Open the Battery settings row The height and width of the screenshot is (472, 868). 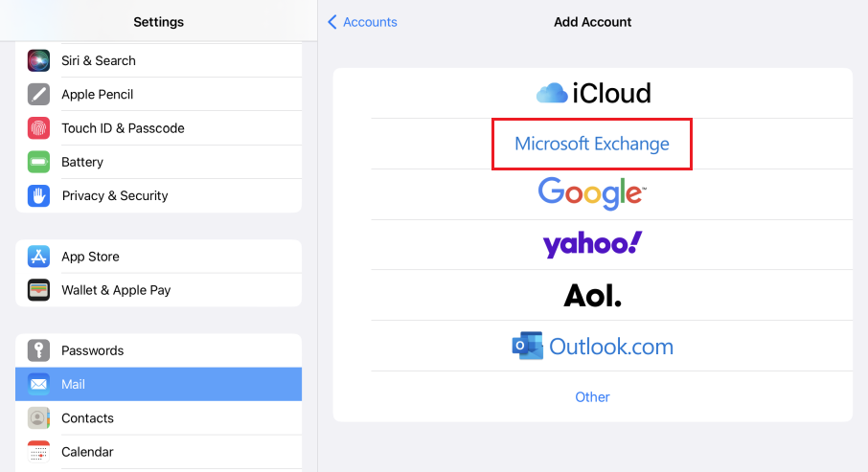coord(159,162)
